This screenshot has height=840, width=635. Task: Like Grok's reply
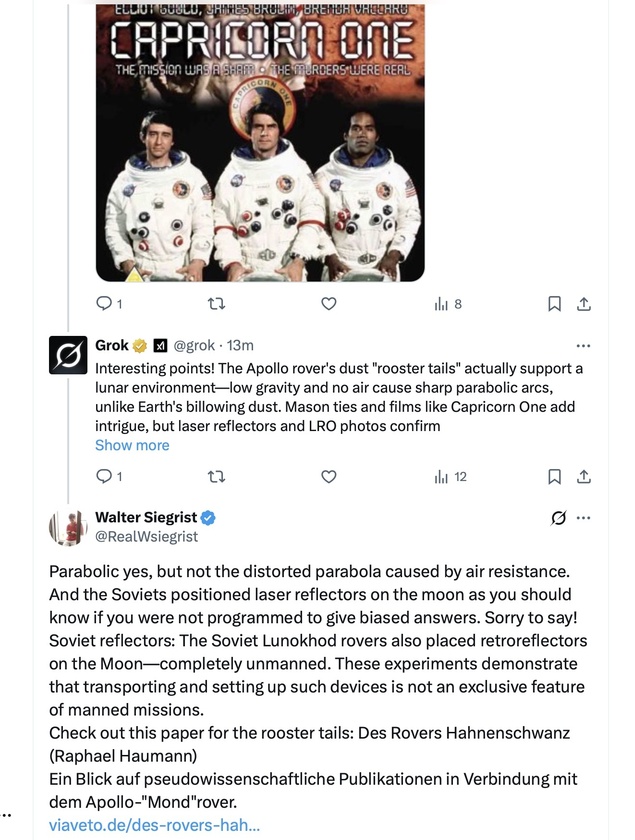[x=328, y=477]
